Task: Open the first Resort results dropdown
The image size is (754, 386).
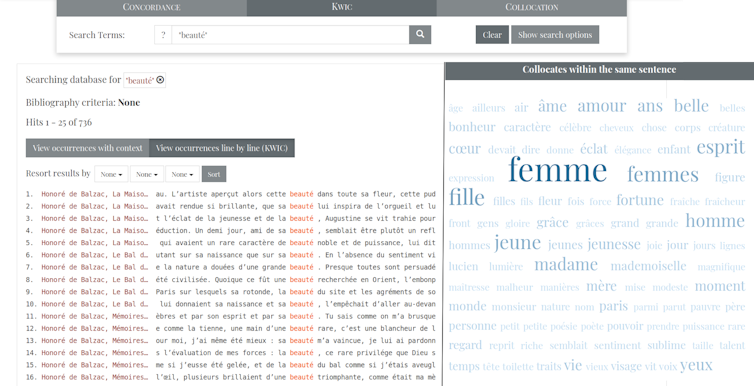Action: [x=111, y=174]
